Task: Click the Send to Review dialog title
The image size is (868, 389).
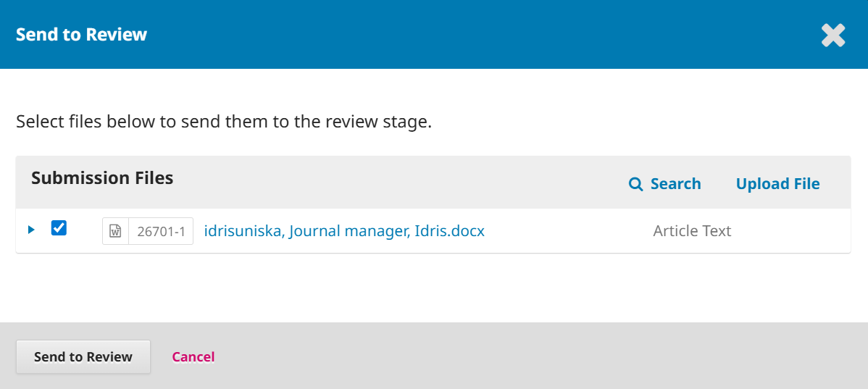Action: pyautogui.click(x=81, y=35)
